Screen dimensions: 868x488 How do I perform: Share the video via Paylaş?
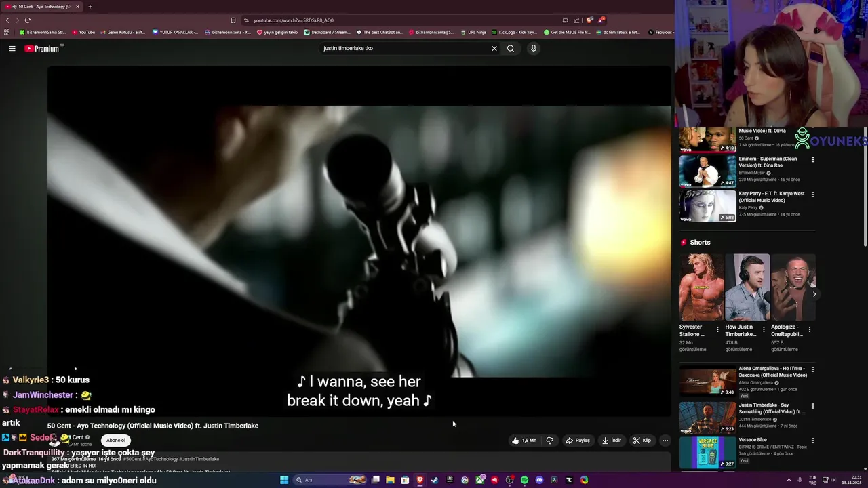578,441
